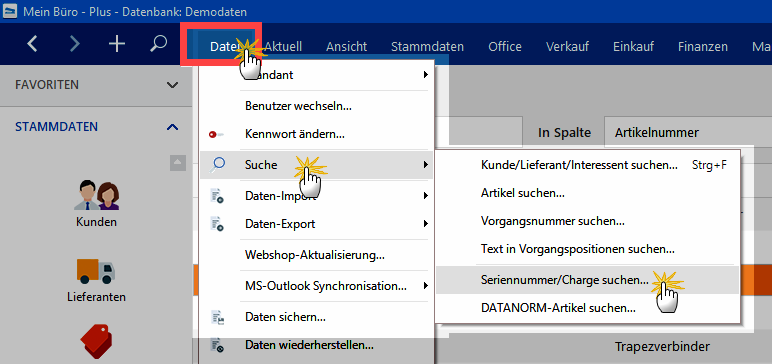Open the Artikelnummer column dropdown
Image resolution: width=772 pixels, height=364 pixels.
(x=688, y=132)
